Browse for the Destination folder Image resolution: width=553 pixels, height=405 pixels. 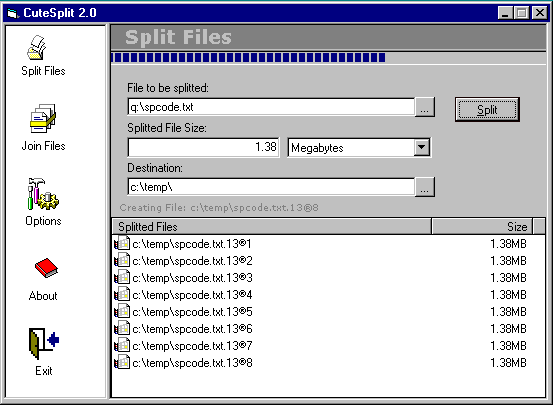click(x=425, y=187)
